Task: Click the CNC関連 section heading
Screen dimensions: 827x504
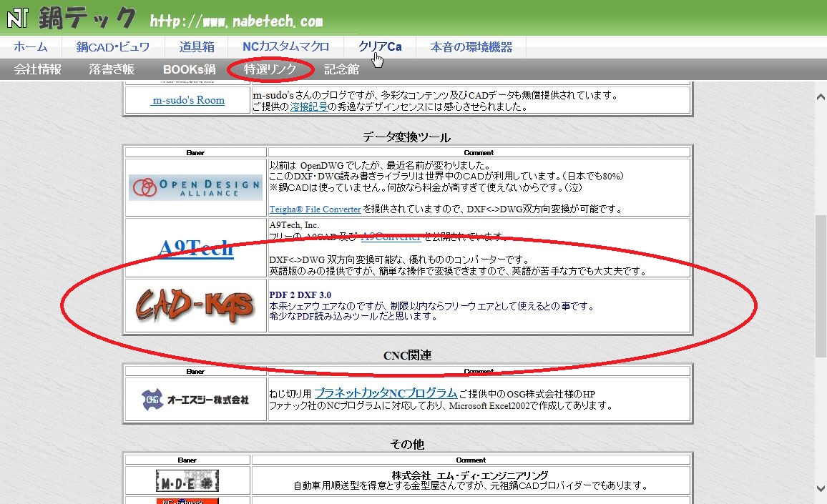Action: click(407, 355)
